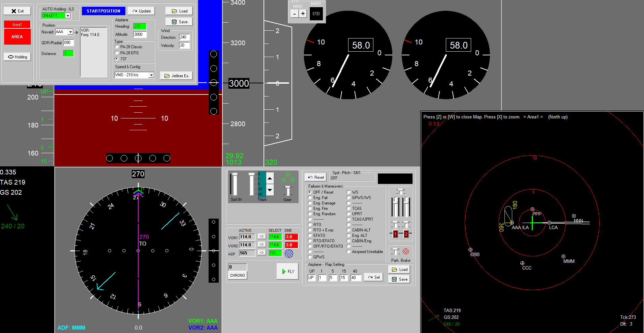
Task: Click the Holding pattern button
Action: tap(18, 57)
